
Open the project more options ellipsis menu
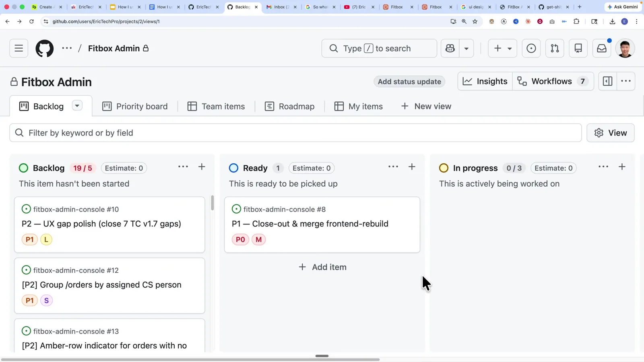click(x=626, y=81)
